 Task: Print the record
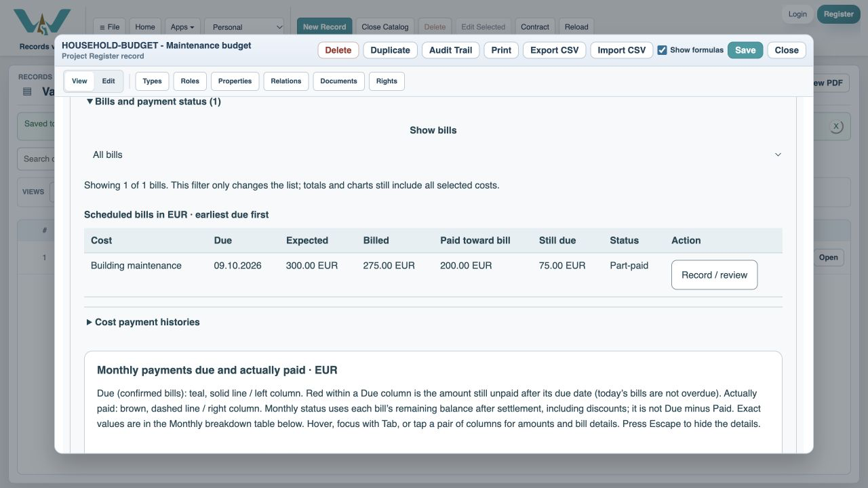click(x=501, y=50)
